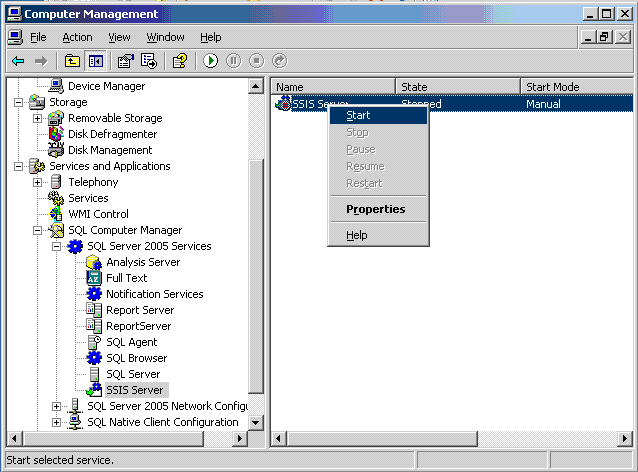The height and width of the screenshot is (472, 638).
Task: Open the File menu
Action: pyautogui.click(x=38, y=37)
